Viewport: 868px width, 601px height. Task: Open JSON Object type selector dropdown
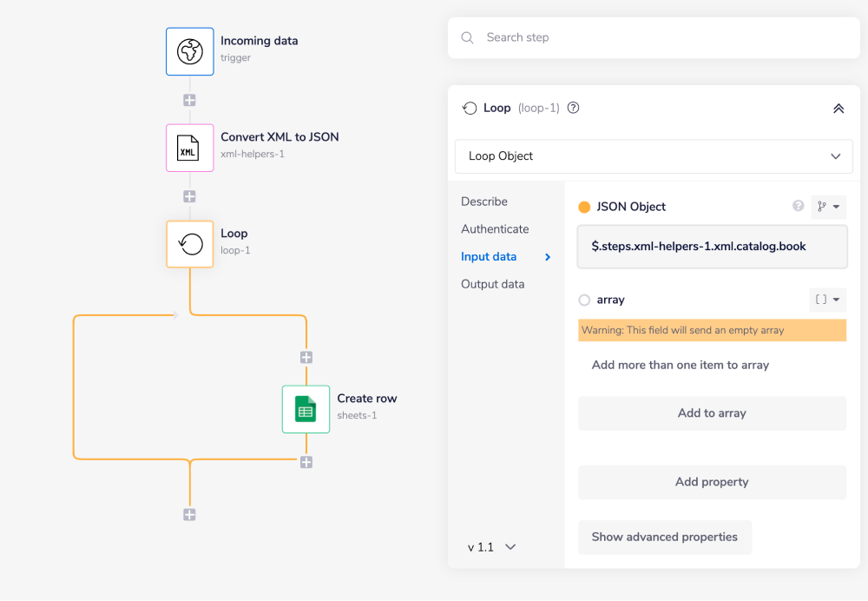[828, 207]
